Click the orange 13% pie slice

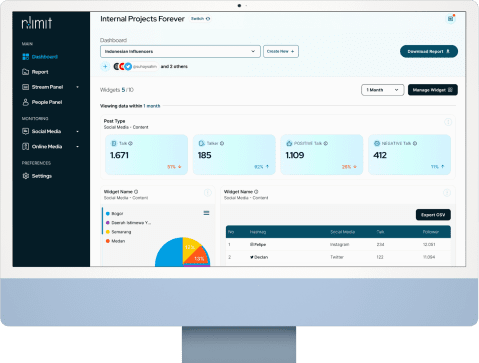coord(198,257)
